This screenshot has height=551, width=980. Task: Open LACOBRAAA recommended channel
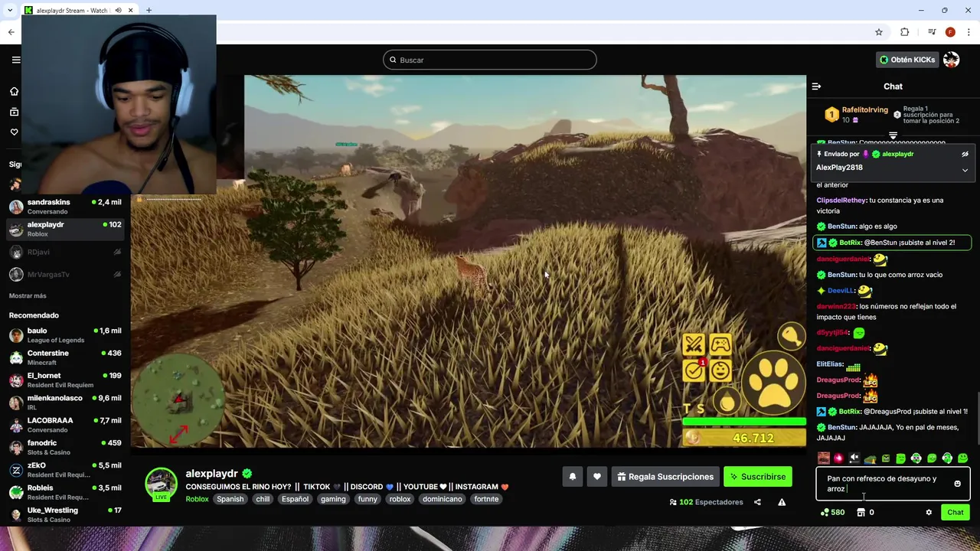pos(65,425)
